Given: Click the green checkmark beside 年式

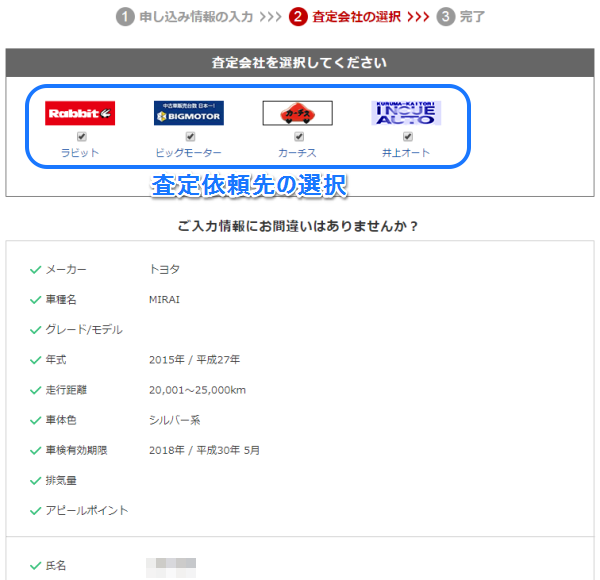Looking at the screenshot, I should (x=36, y=360).
